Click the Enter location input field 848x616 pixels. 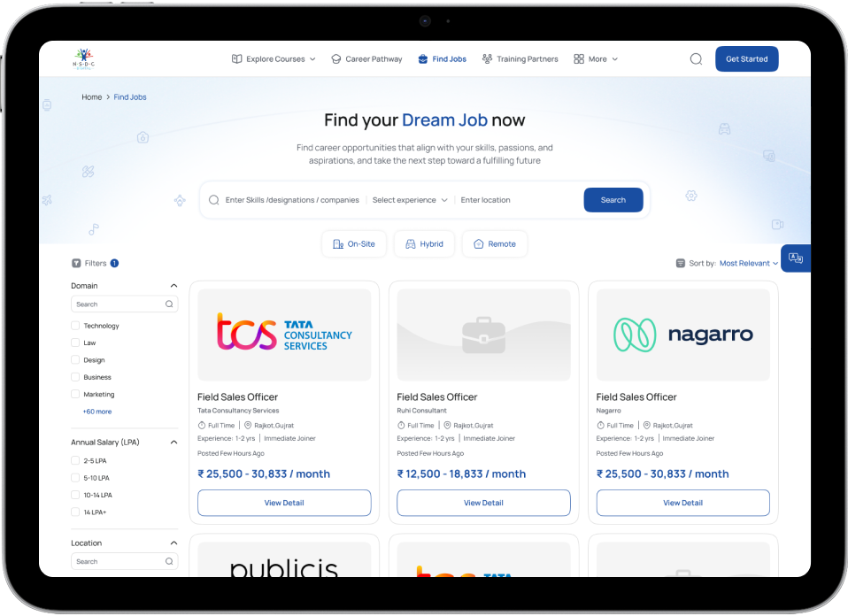point(516,200)
